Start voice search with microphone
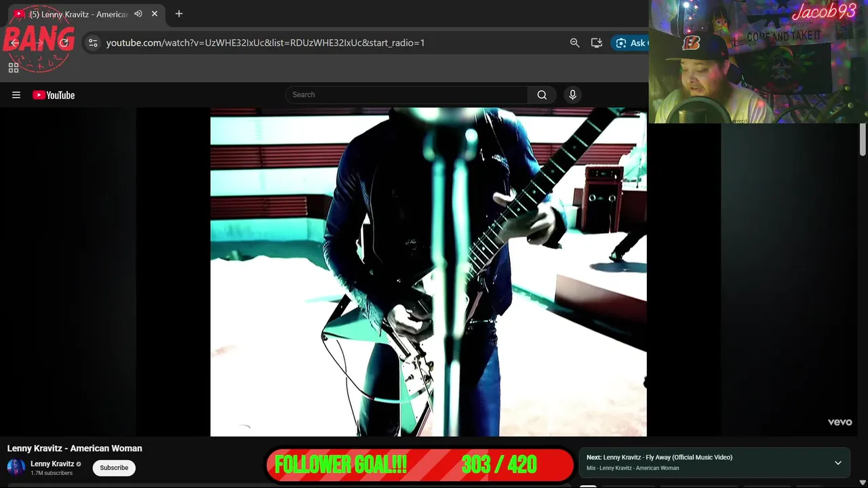 point(572,95)
